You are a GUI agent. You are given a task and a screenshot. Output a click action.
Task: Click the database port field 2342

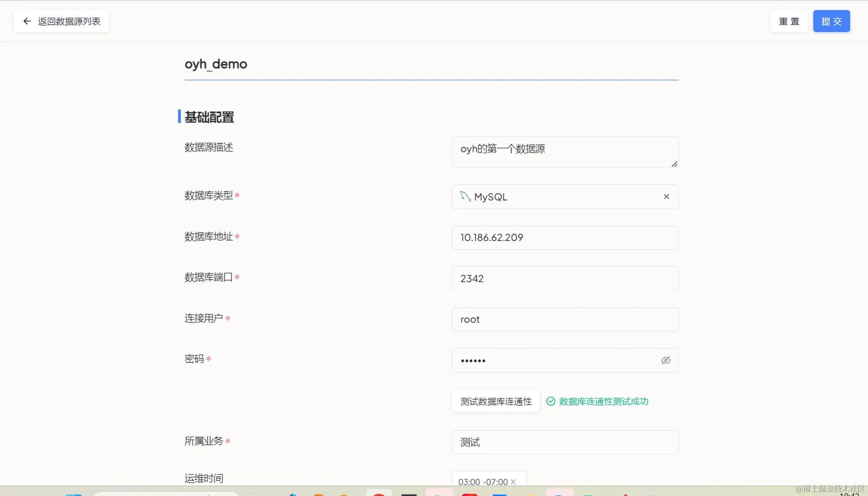[565, 279]
